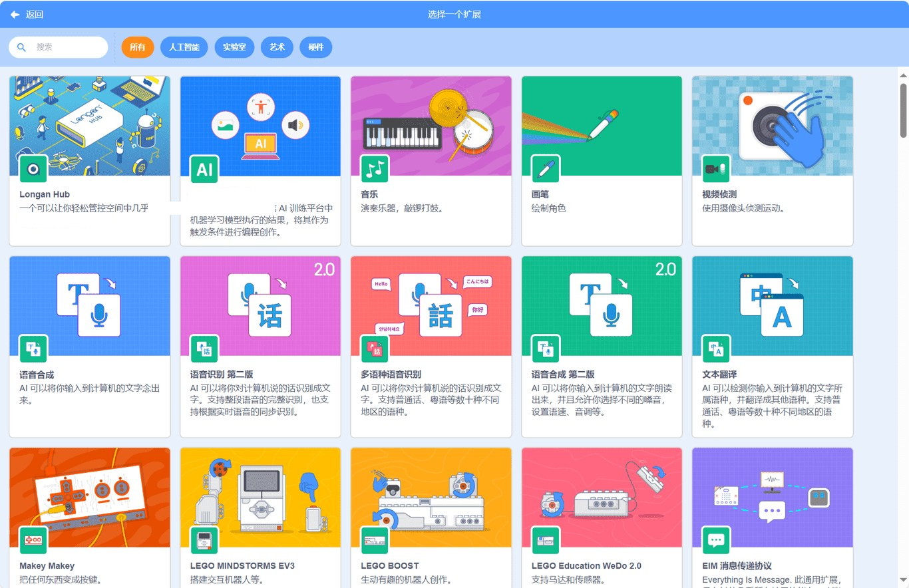The height and width of the screenshot is (588, 909).
Task: Click the Longan Hub extension badge icon
Action: pos(33,169)
